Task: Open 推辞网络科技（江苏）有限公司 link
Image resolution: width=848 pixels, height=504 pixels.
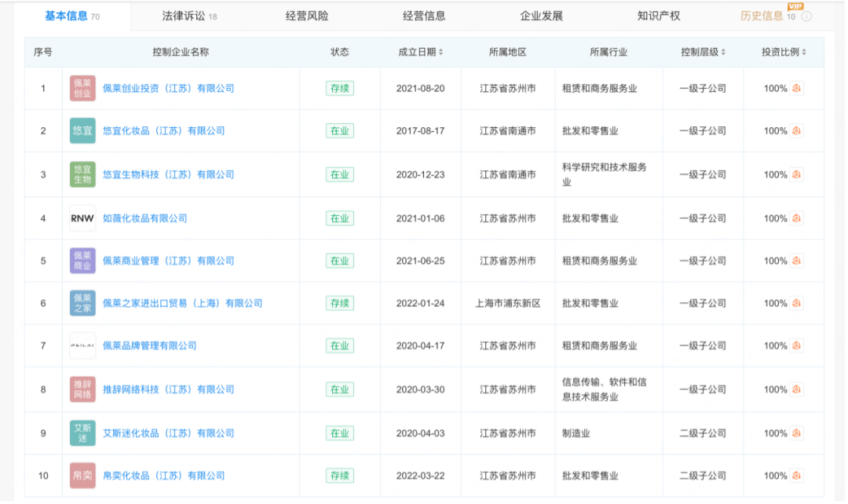Action: point(168,389)
